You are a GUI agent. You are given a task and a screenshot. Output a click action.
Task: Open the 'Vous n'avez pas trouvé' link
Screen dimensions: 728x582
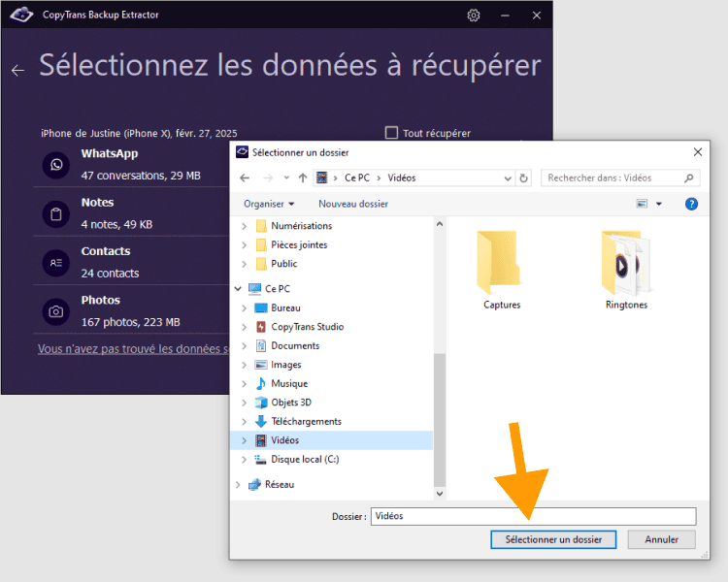133,349
